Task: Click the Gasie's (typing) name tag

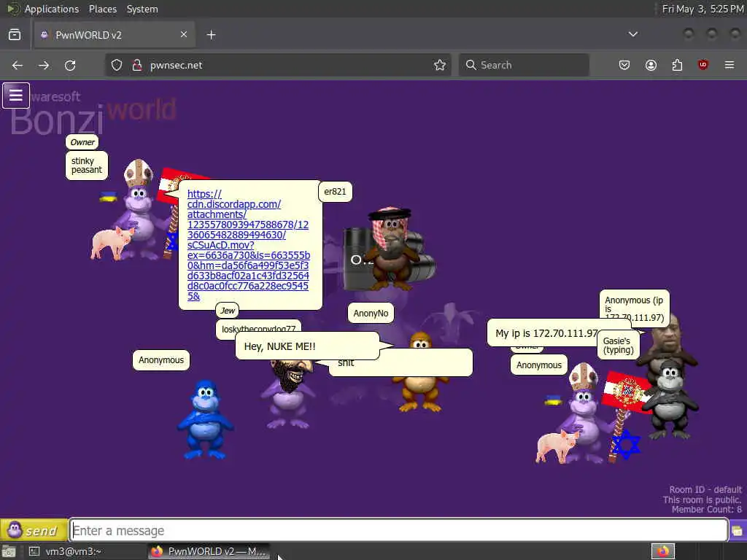Action: [x=619, y=345]
